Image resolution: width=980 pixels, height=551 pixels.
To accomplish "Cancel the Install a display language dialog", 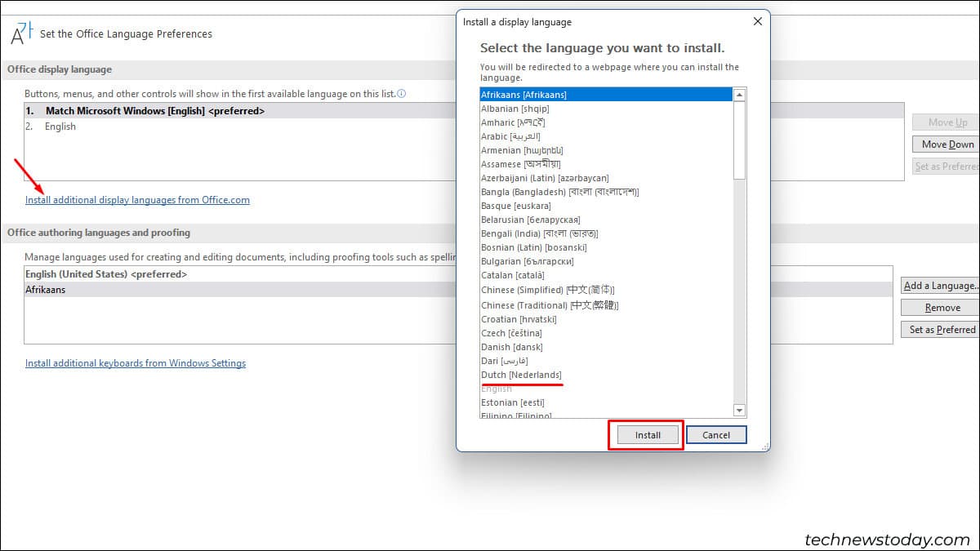I will click(x=716, y=435).
